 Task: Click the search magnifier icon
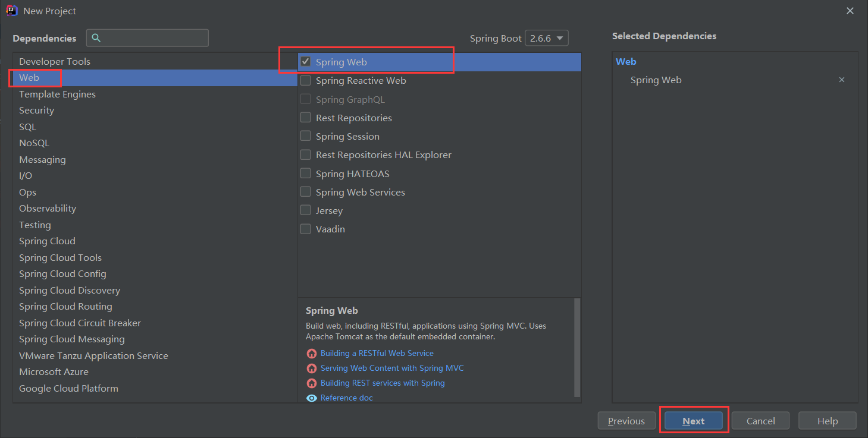[x=96, y=38]
